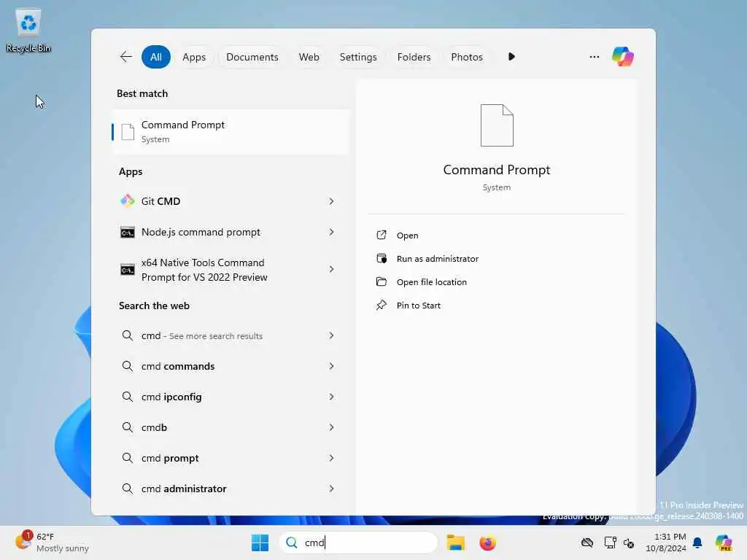This screenshot has height=560, width=747.
Task: Switch to the Apps filter tab
Action: point(194,57)
